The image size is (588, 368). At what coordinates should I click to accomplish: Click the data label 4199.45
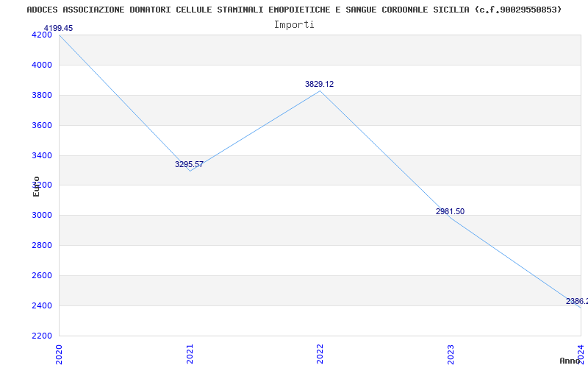click(59, 28)
